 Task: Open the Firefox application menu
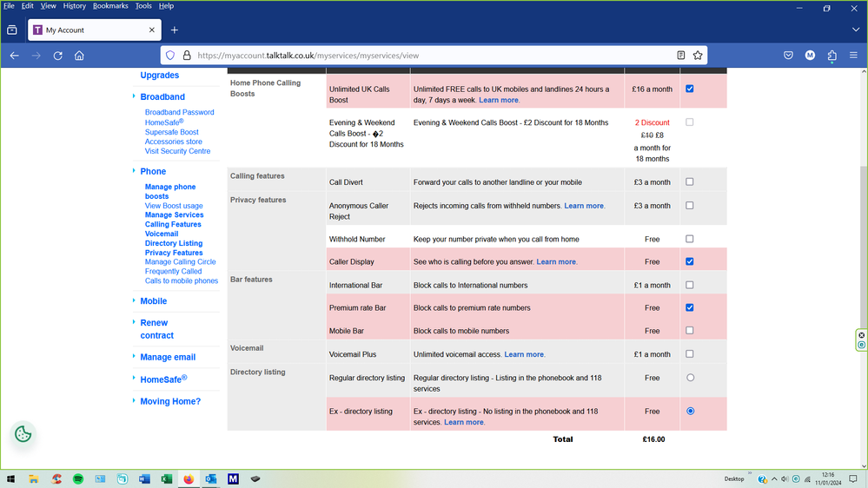[x=853, y=56]
